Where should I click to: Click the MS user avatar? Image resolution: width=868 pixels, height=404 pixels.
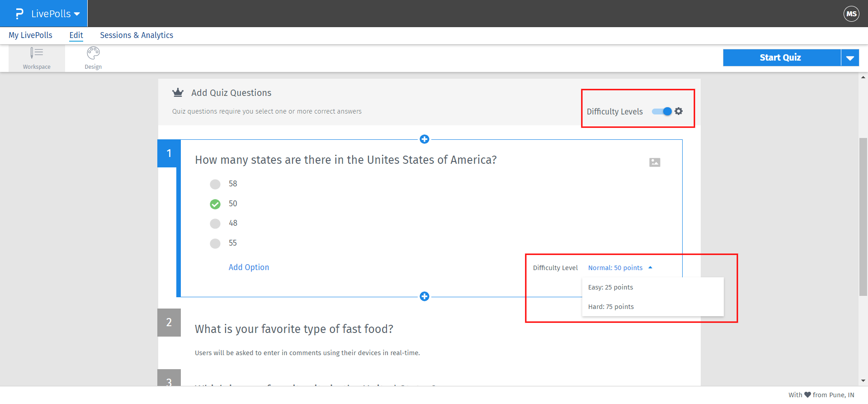(851, 14)
